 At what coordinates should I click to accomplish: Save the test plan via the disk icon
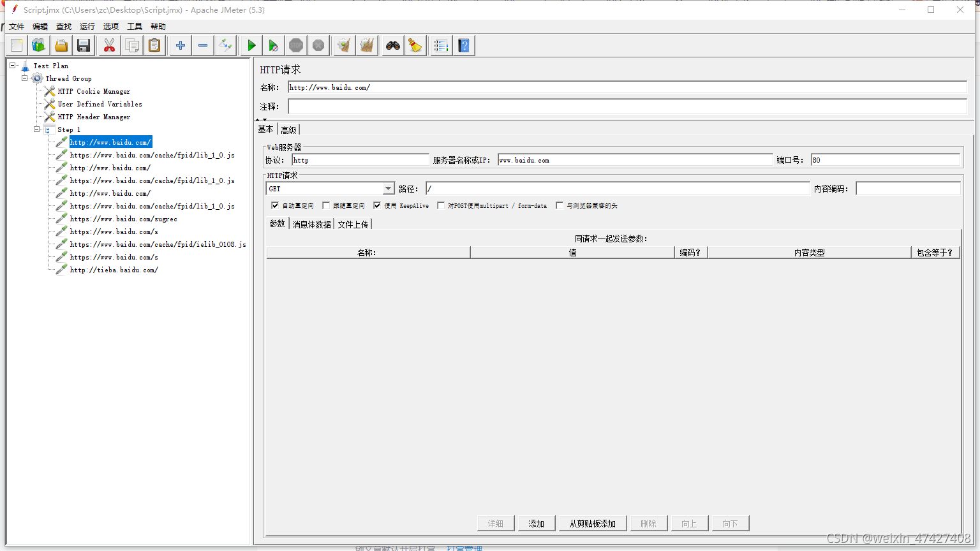84,45
